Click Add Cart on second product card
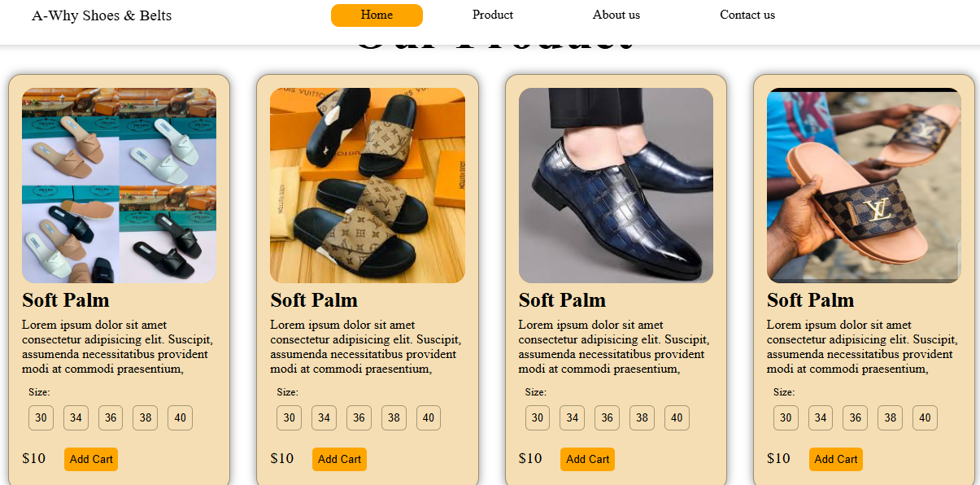Viewport: 980px width, 485px height. click(x=339, y=459)
